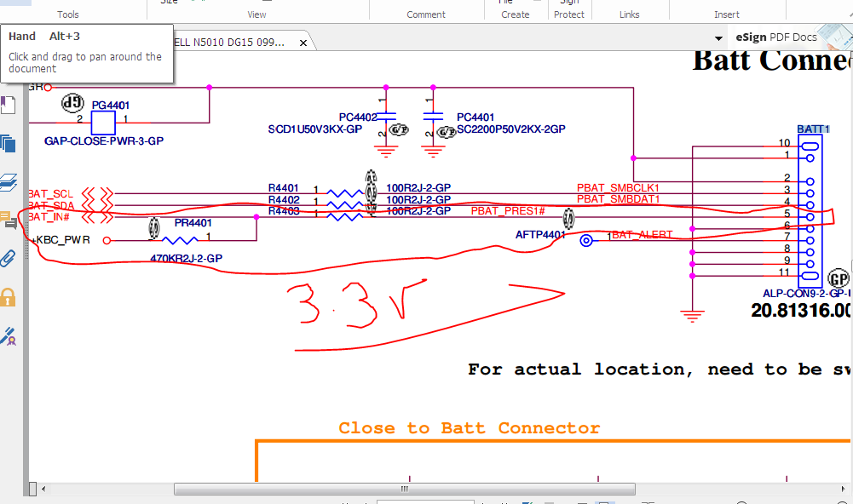
Task: Click the SC2200P50V2KX-2GP text
Action: pos(510,129)
